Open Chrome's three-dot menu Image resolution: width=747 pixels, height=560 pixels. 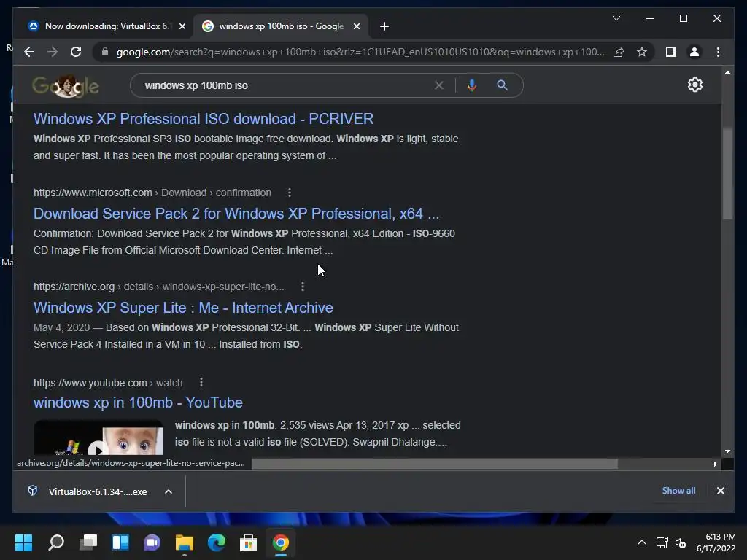pyautogui.click(x=718, y=52)
